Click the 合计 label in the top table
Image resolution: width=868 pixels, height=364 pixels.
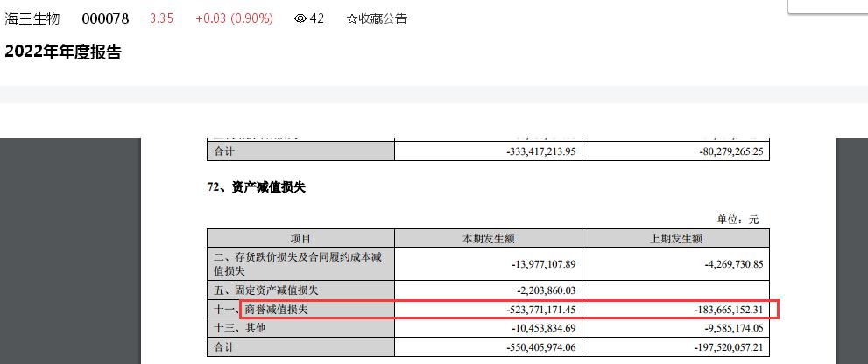coord(223,151)
